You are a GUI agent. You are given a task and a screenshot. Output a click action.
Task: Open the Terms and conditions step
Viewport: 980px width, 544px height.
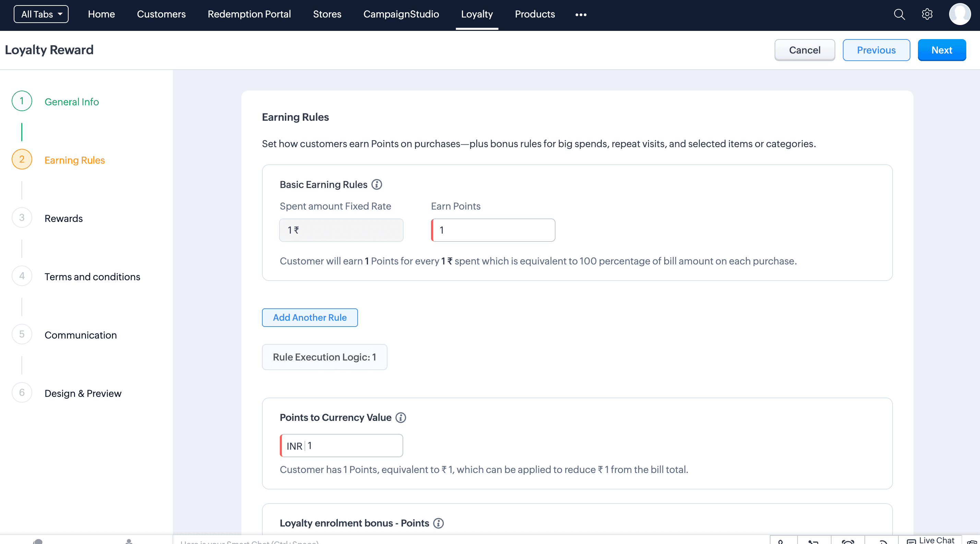(93, 276)
